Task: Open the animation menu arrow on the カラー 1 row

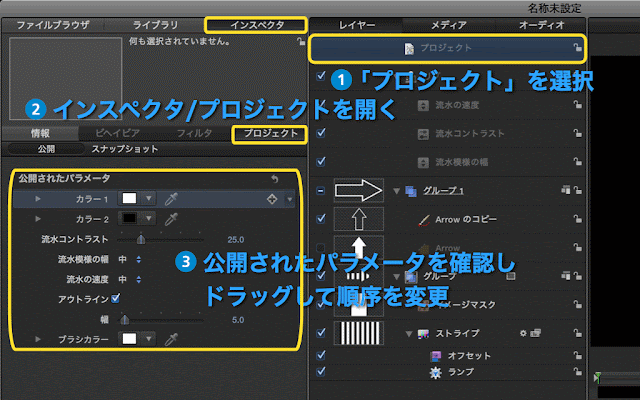Action: (x=290, y=200)
